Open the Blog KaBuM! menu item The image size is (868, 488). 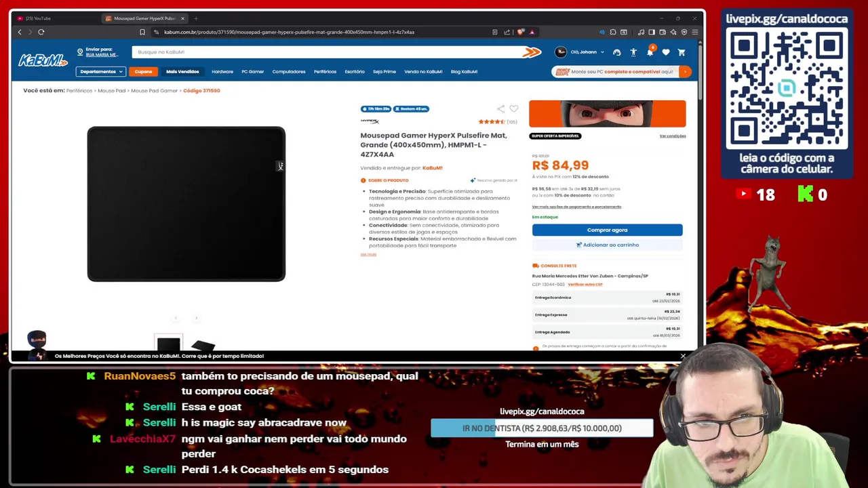465,71
